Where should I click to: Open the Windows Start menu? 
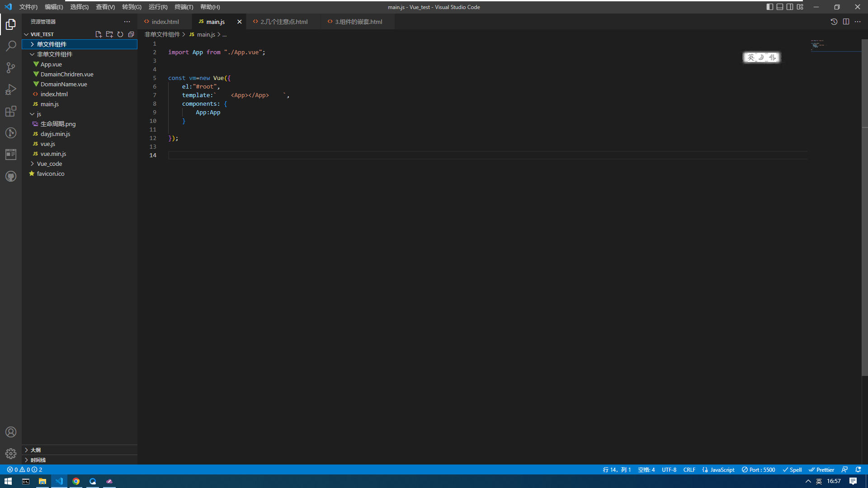[8, 481]
